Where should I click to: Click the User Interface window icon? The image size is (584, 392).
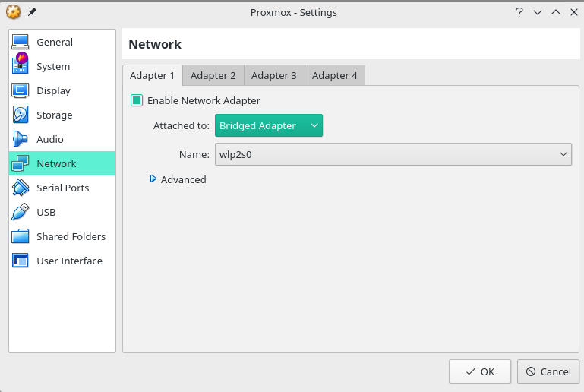point(20,261)
